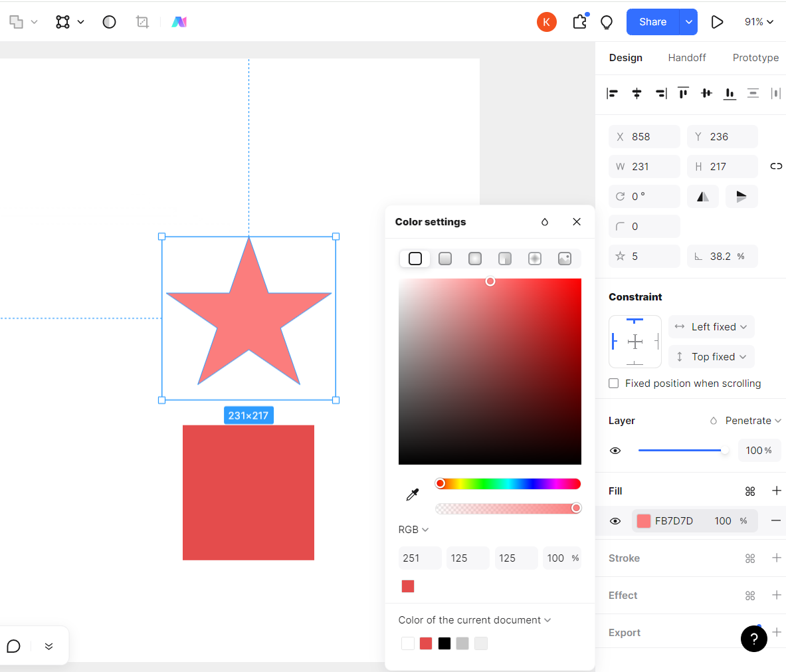Open the component tool icon
This screenshot has height=672, width=786.
62,22
